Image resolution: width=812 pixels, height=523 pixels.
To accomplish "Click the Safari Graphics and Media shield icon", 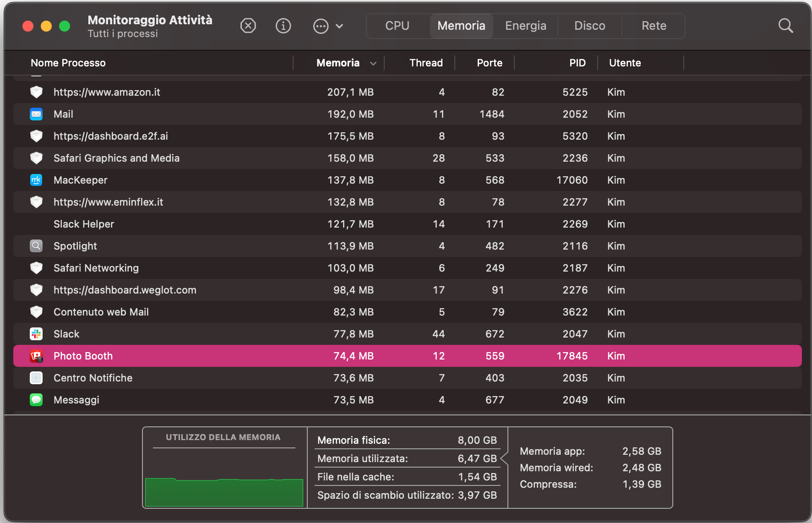I will (x=36, y=158).
